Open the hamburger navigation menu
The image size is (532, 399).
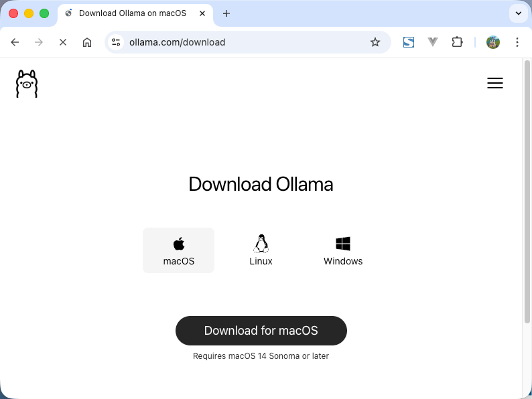click(495, 83)
